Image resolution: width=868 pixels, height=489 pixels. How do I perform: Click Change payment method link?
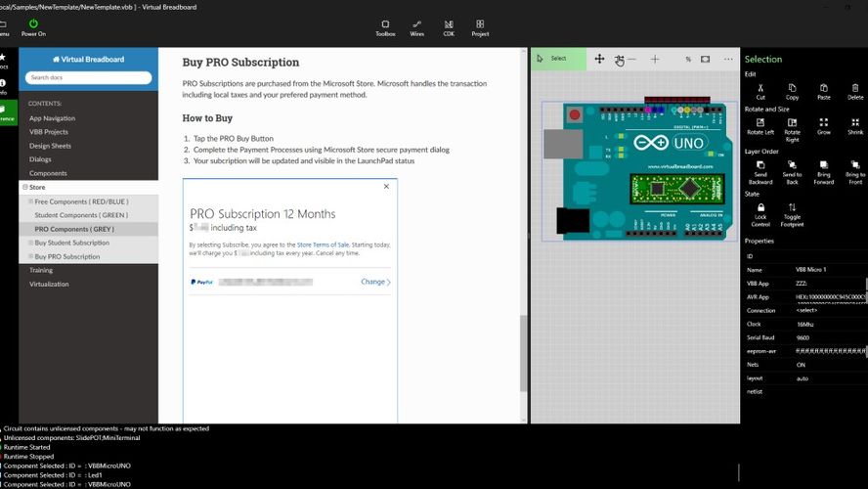click(x=376, y=282)
